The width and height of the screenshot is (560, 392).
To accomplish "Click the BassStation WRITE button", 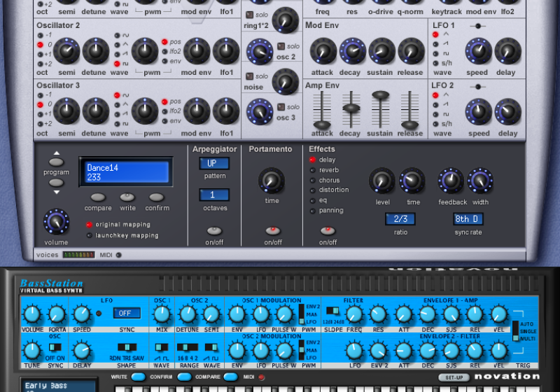I will tap(139, 377).
